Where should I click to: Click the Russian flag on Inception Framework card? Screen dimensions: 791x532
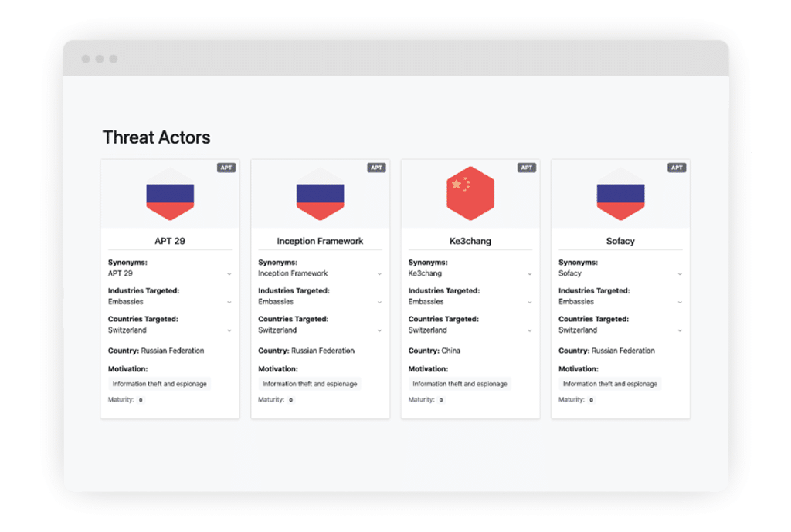[x=320, y=194]
